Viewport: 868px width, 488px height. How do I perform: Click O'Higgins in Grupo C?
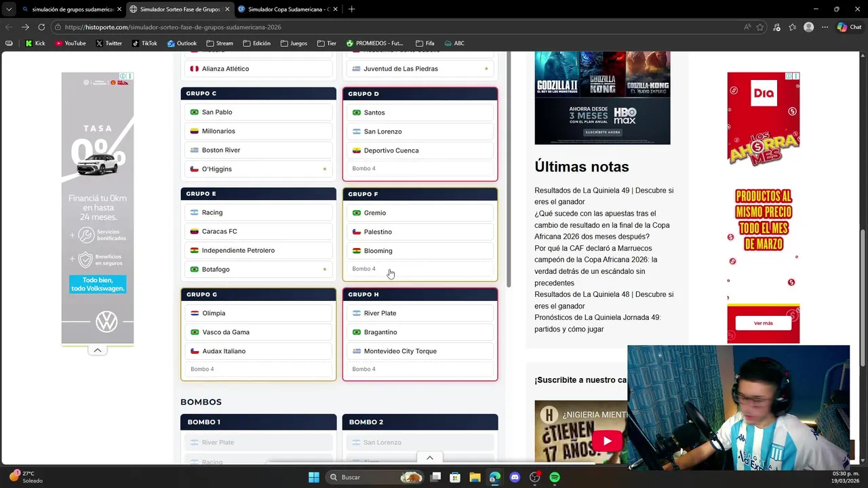(x=258, y=169)
